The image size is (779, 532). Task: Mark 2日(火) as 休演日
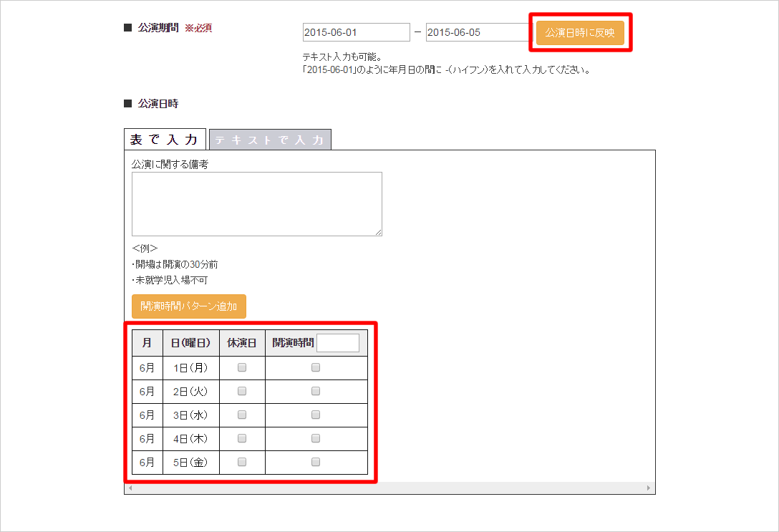point(242,391)
